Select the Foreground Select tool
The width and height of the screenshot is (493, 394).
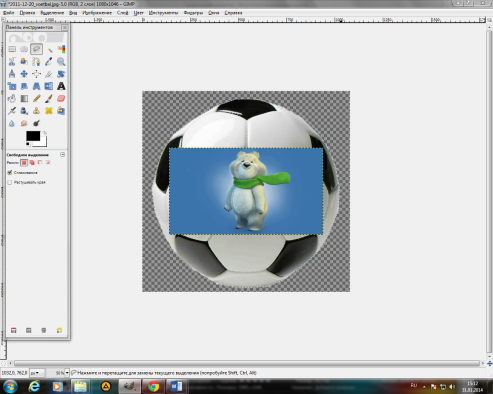coord(24,61)
